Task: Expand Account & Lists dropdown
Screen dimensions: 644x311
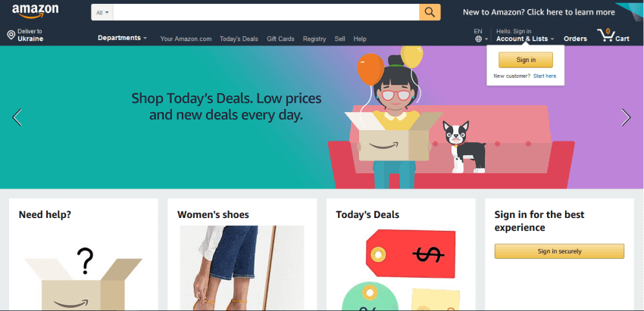Action: point(525,39)
